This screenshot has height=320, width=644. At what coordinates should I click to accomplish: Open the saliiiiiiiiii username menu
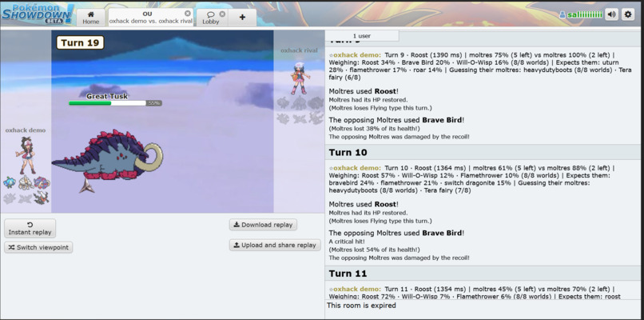click(581, 15)
